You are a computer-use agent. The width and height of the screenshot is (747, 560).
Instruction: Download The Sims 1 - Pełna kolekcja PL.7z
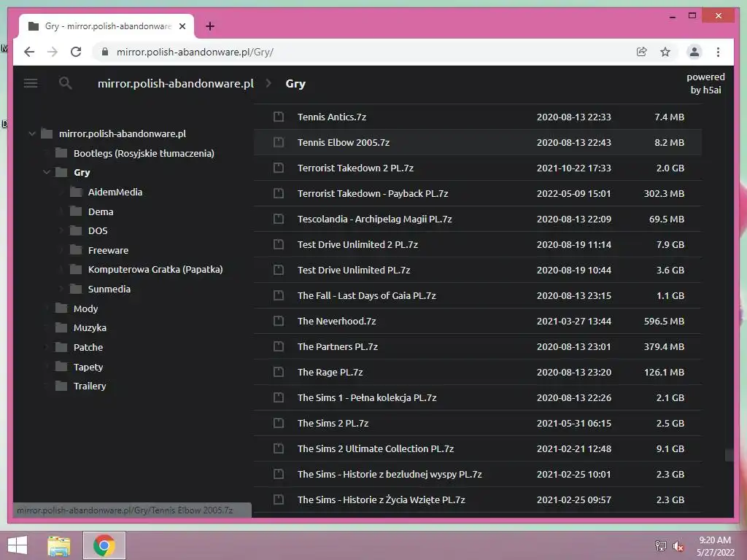click(367, 397)
